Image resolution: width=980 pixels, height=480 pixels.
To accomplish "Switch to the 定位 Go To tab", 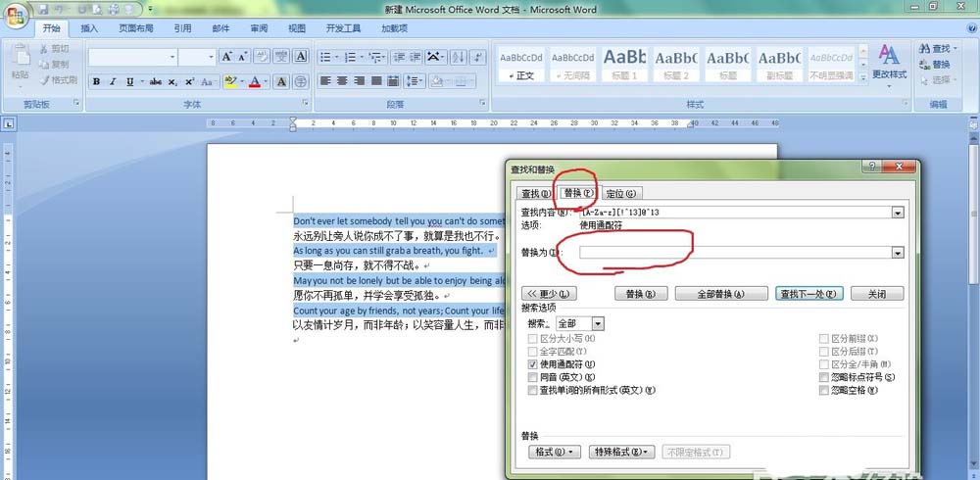I will point(621,193).
